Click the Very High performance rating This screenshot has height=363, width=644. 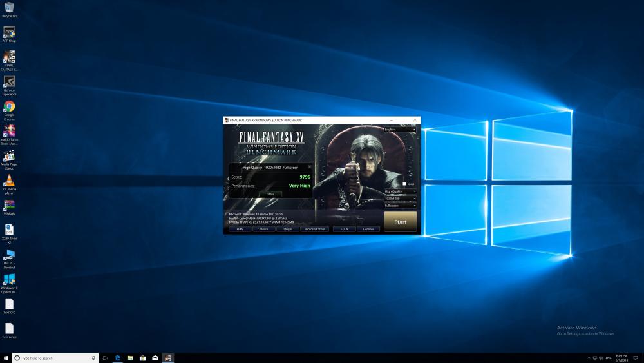(299, 186)
